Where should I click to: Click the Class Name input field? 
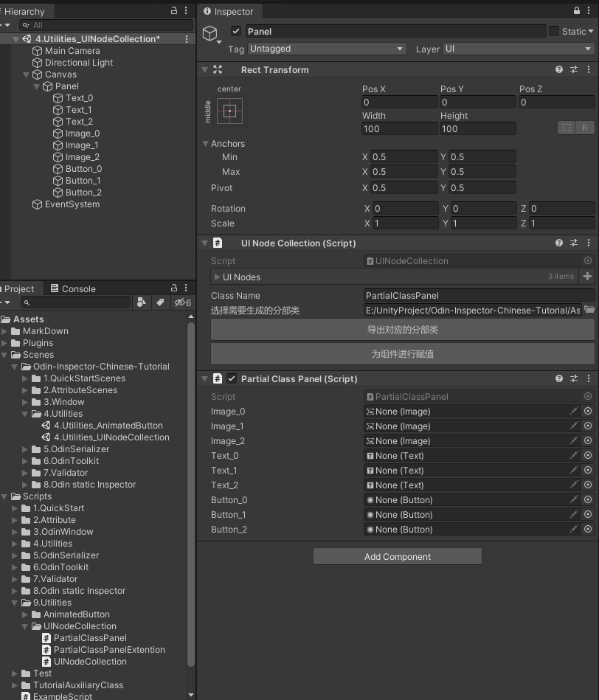[478, 296]
